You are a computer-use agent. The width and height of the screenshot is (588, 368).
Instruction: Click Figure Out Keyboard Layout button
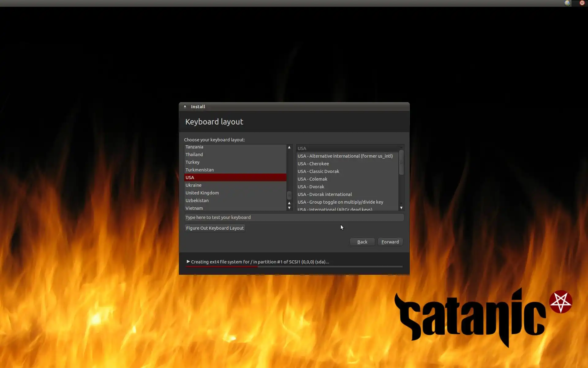point(215,228)
